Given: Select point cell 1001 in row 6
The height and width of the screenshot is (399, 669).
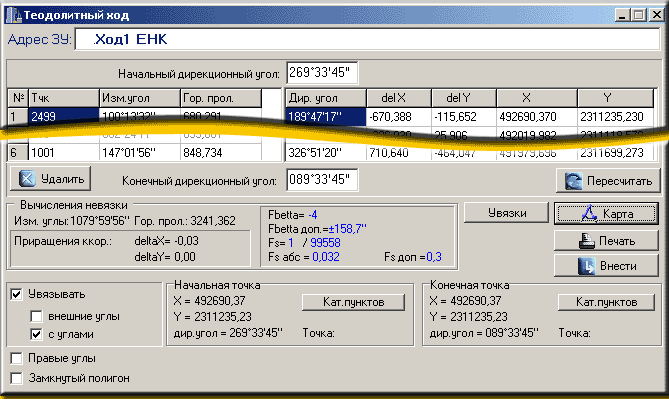Looking at the screenshot, I should tap(64, 152).
